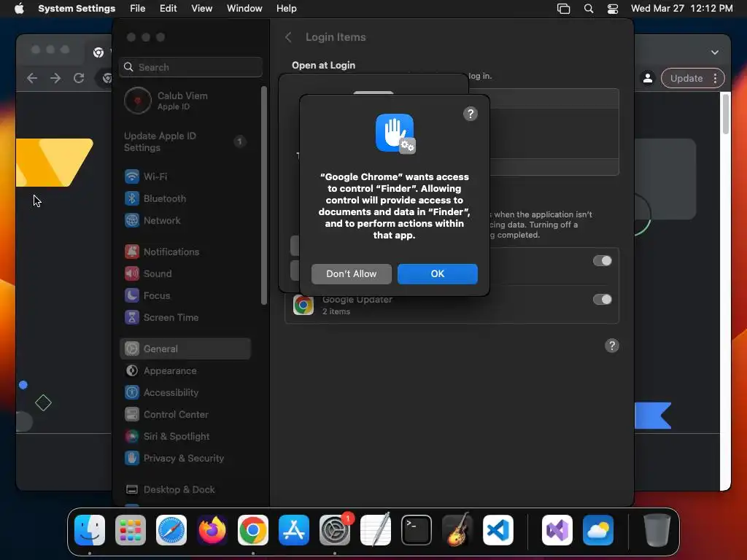The image size is (747, 560).
Task: Open Chrome's three-dot menu
Action: 715,79
